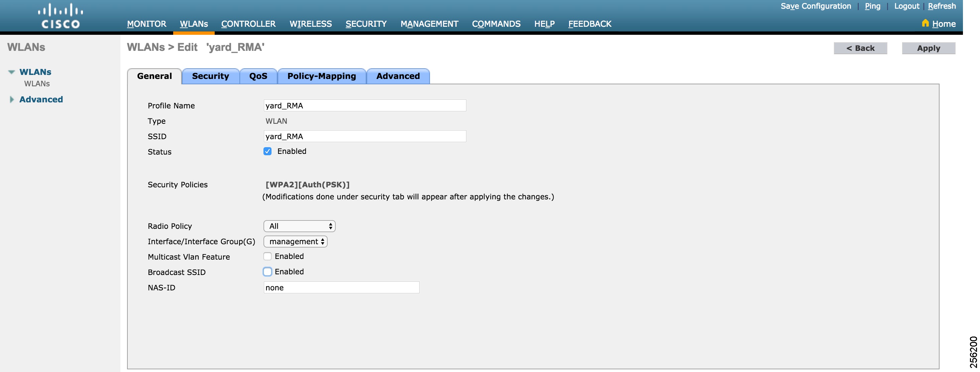The image size is (980, 372).
Task: Switch to the Policy-Mapping tab
Action: 322,76
